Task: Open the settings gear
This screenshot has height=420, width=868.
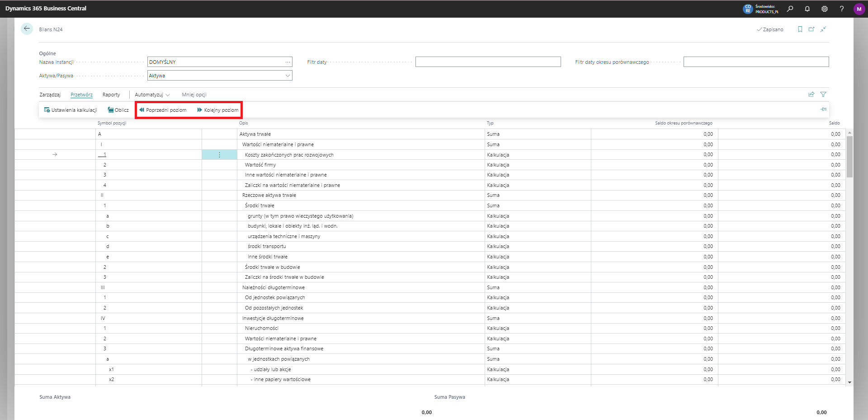Action: click(x=824, y=9)
